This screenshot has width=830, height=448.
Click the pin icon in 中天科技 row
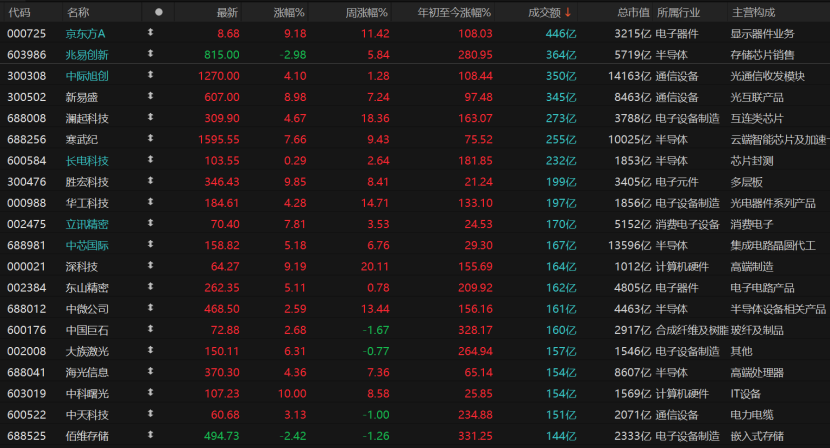point(150,414)
